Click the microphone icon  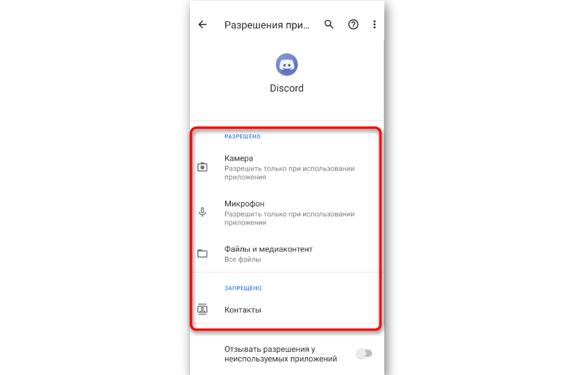point(203,212)
